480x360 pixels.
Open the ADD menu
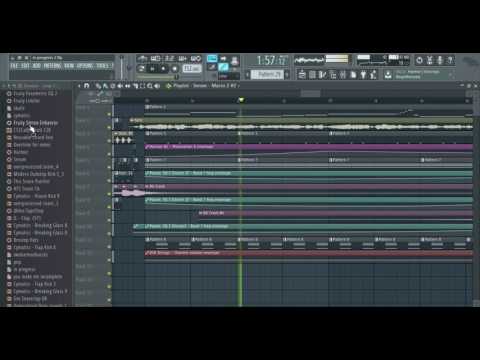click(x=37, y=66)
